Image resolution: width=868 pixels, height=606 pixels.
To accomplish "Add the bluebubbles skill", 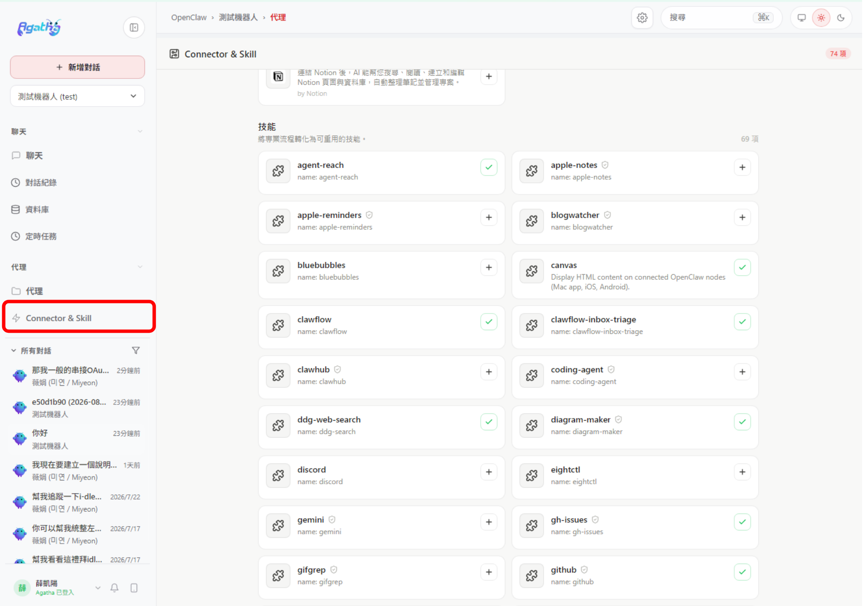I will click(x=489, y=267).
